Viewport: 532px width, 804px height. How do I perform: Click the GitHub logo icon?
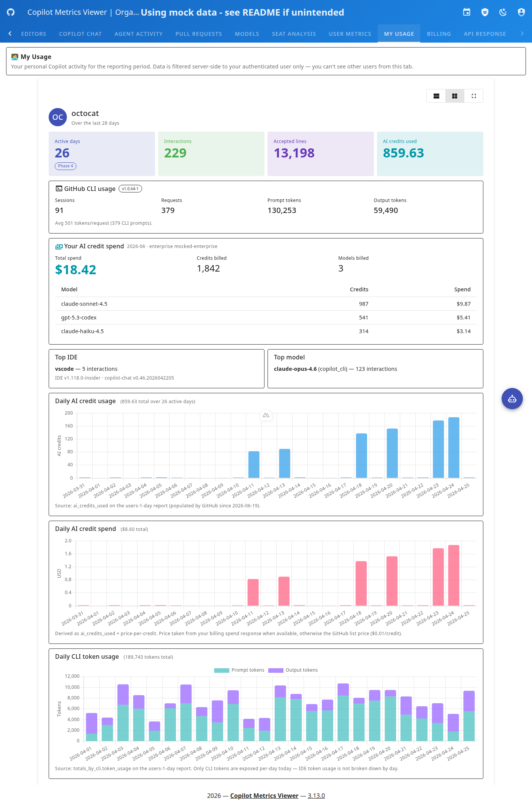click(11, 12)
